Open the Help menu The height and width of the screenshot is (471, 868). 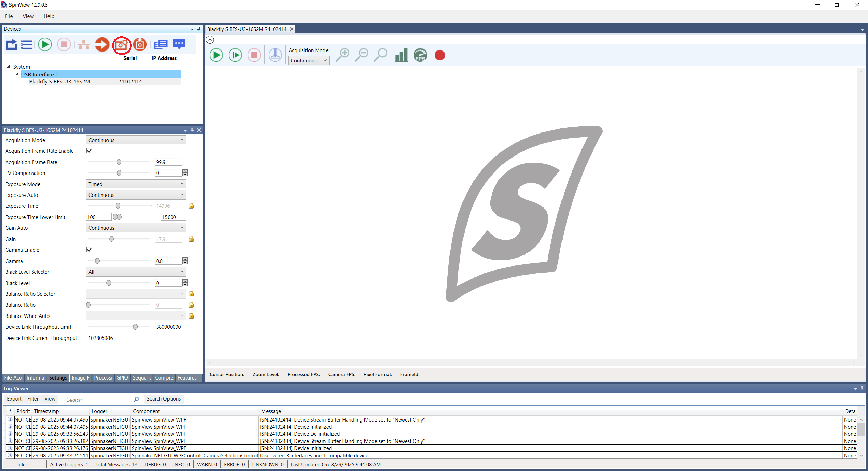(x=48, y=16)
